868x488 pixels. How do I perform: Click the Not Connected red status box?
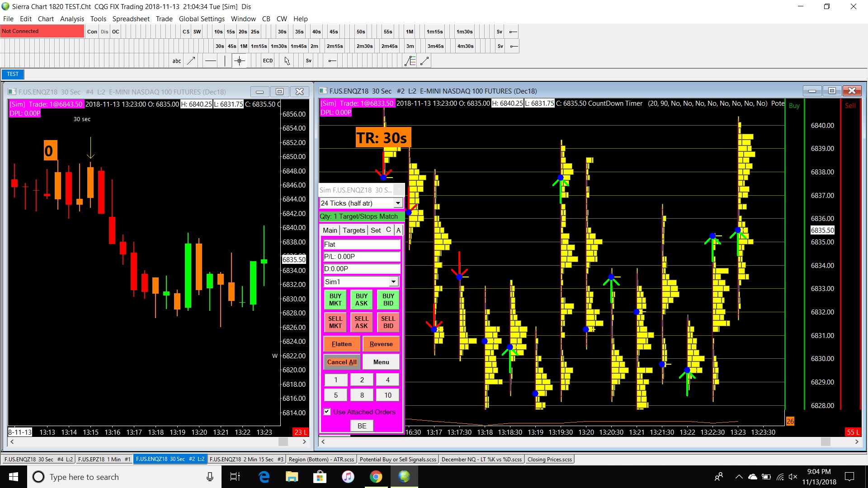point(42,31)
